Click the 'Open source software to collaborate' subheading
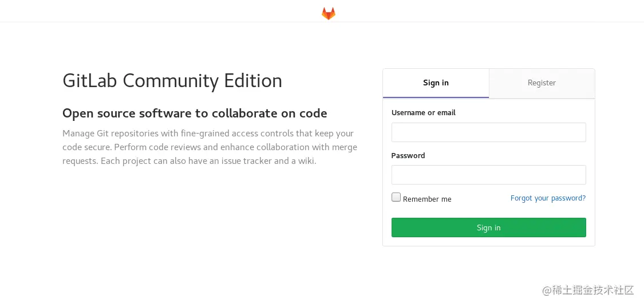 pyautogui.click(x=195, y=113)
